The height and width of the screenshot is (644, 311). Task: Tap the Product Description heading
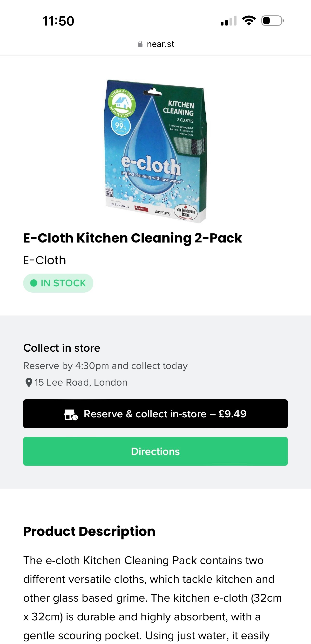tap(89, 532)
